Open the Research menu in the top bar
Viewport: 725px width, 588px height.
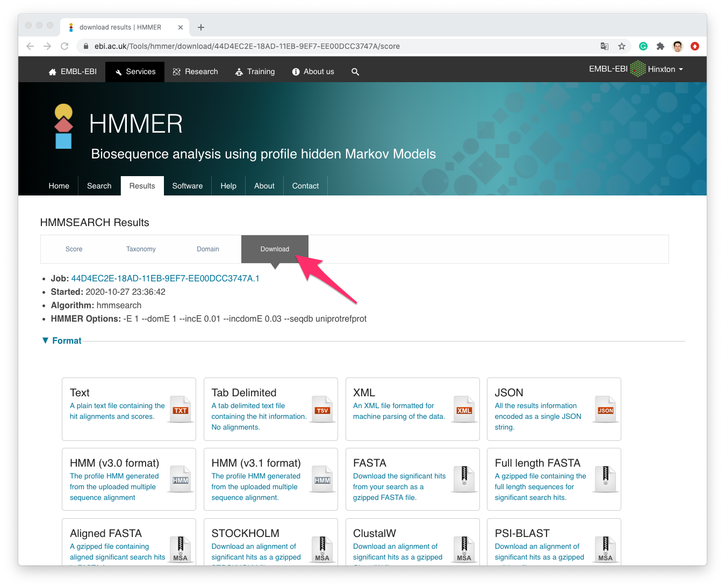(x=200, y=71)
